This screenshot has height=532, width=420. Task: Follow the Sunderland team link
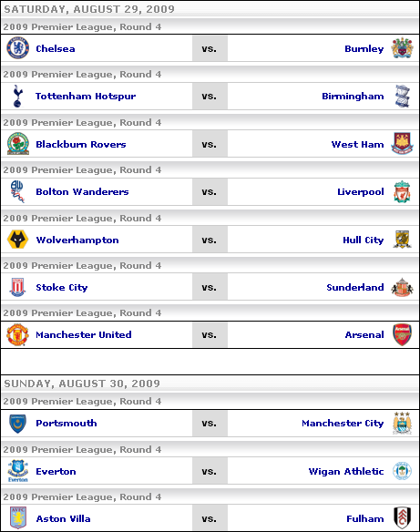coord(355,287)
